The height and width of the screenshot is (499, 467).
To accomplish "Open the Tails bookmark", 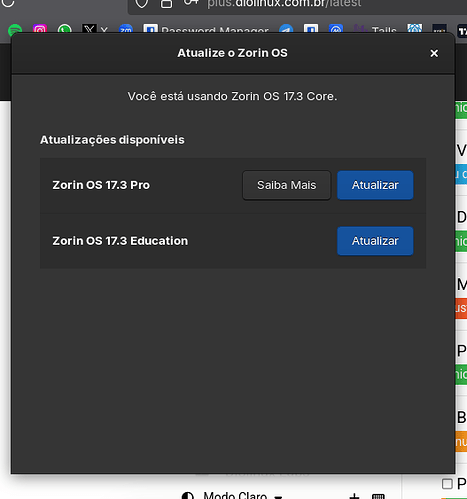I will click(x=375, y=29).
